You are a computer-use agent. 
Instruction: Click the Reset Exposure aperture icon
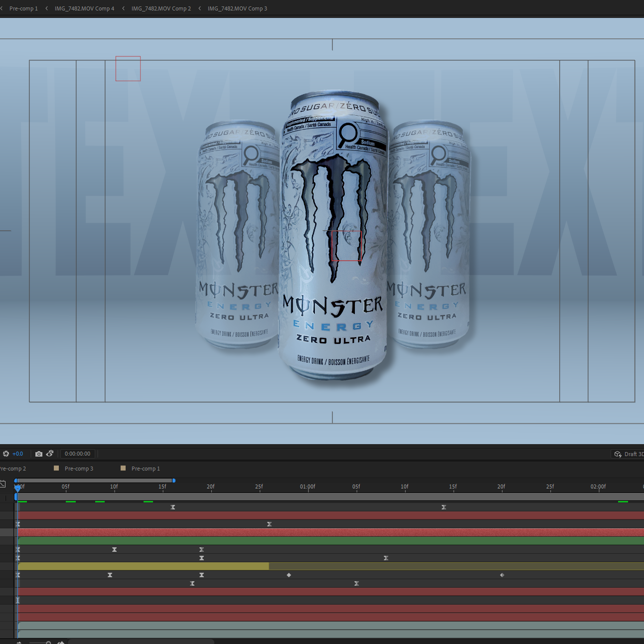coord(6,454)
